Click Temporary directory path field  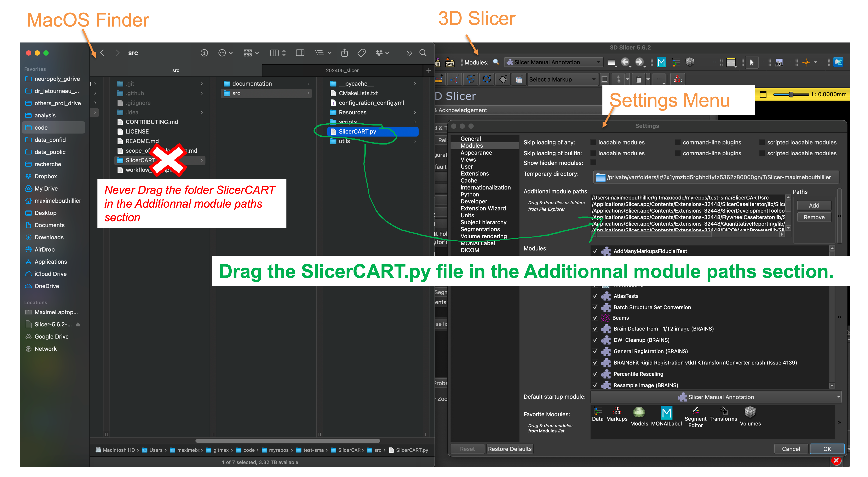click(x=716, y=177)
